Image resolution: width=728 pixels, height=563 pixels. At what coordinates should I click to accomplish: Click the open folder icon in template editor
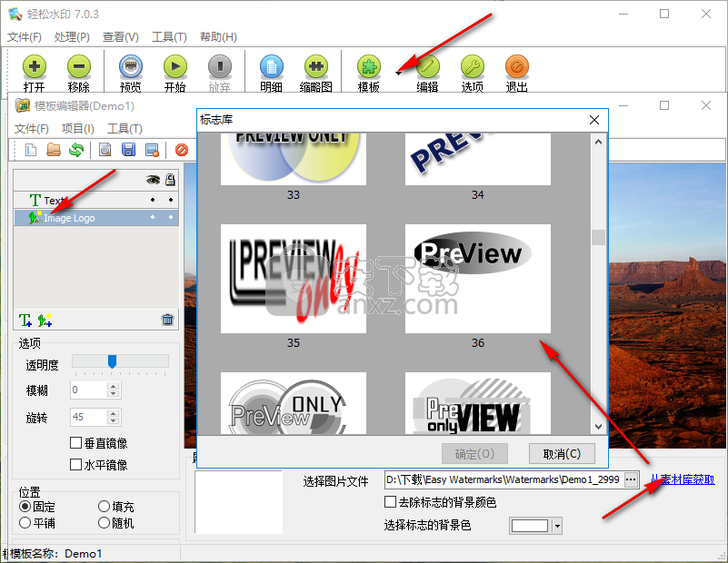coord(54,150)
